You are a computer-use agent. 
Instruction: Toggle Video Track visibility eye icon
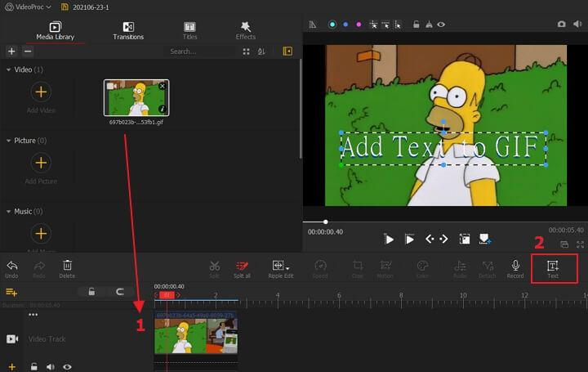68,367
